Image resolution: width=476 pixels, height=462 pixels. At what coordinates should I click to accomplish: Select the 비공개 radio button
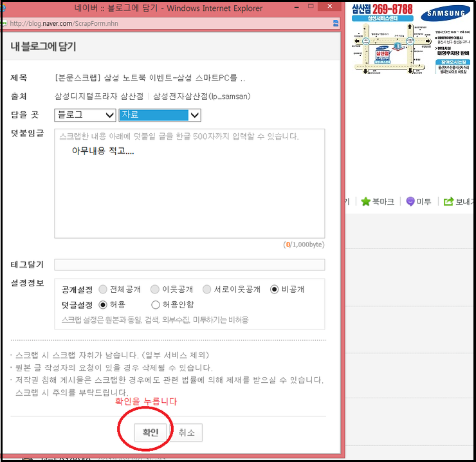point(274,289)
